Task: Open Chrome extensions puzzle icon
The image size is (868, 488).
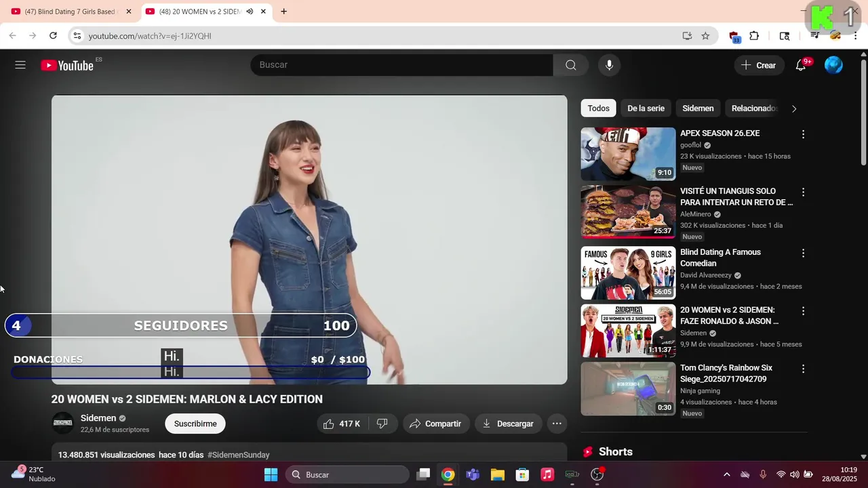Action: point(754,35)
